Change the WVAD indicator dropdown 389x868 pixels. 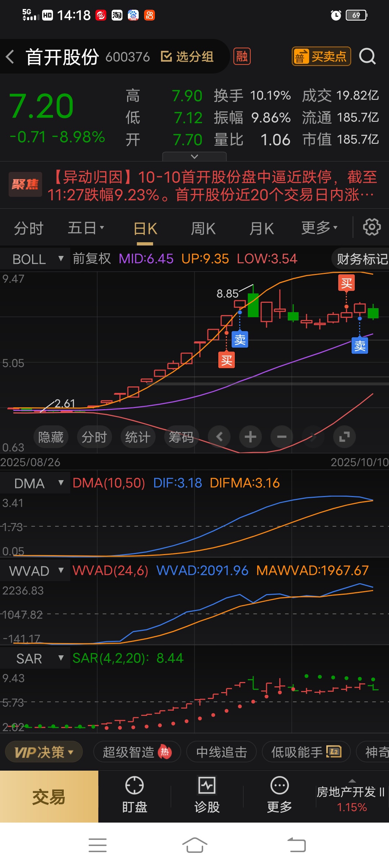(x=35, y=571)
